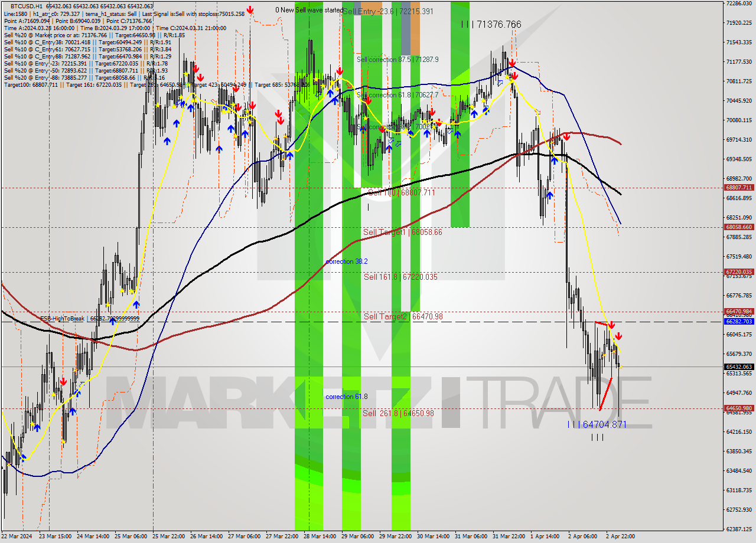Click the '0 New Sell wave started' label
This screenshot has height=543, width=756.
point(309,10)
